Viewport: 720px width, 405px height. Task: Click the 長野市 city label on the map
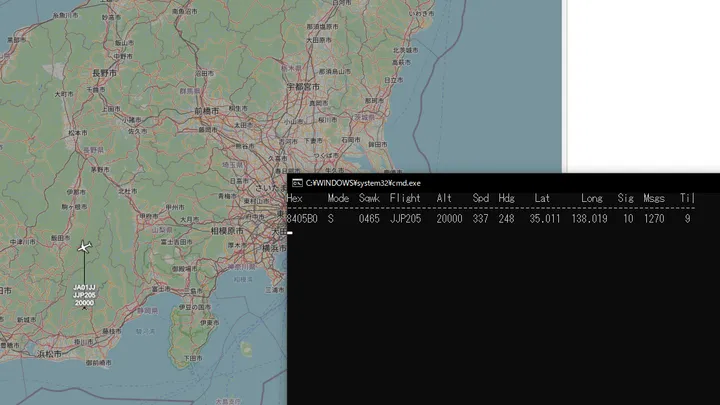click(104, 73)
